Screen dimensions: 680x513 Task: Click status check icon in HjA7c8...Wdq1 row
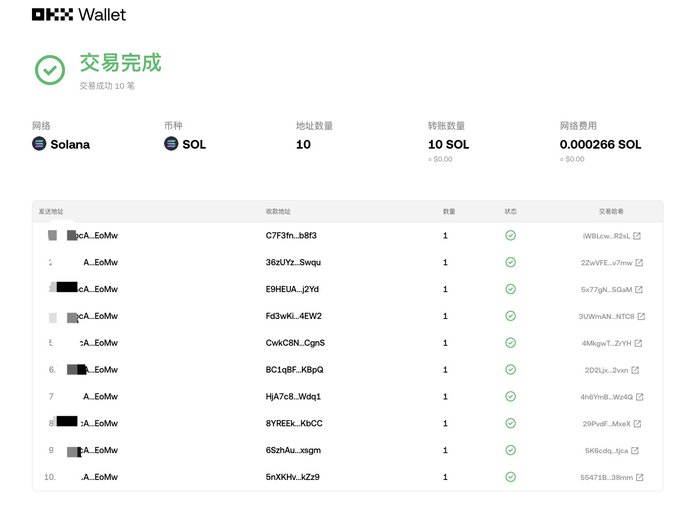tap(510, 396)
